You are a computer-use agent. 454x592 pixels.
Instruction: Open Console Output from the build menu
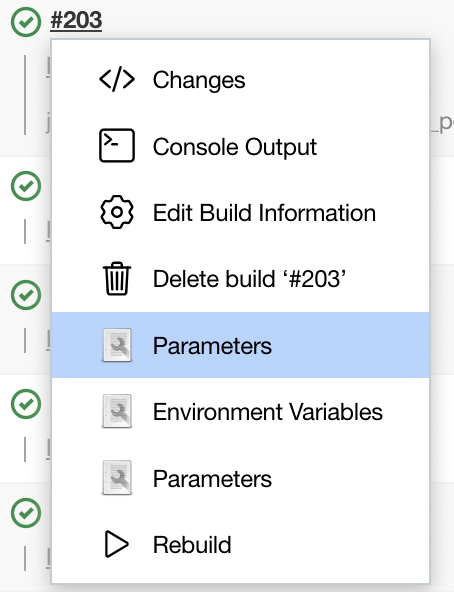pos(241,146)
